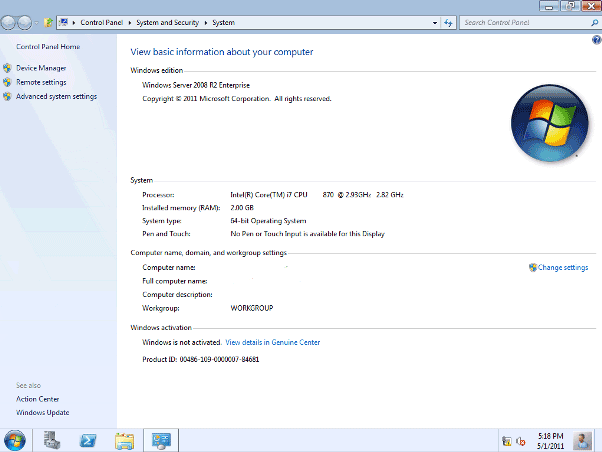
Task: Click the search magnifier icon
Action: click(x=595, y=23)
